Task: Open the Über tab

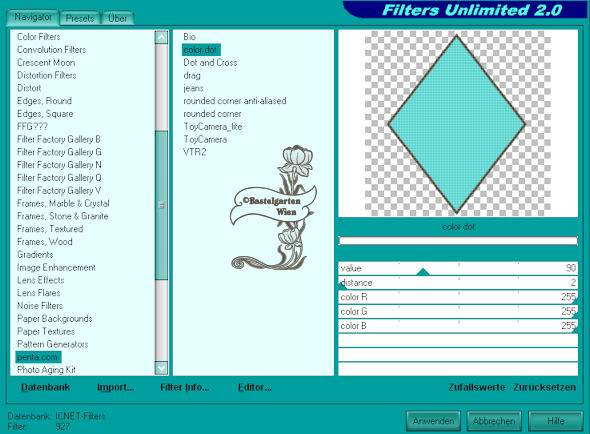Action: click(x=117, y=18)
